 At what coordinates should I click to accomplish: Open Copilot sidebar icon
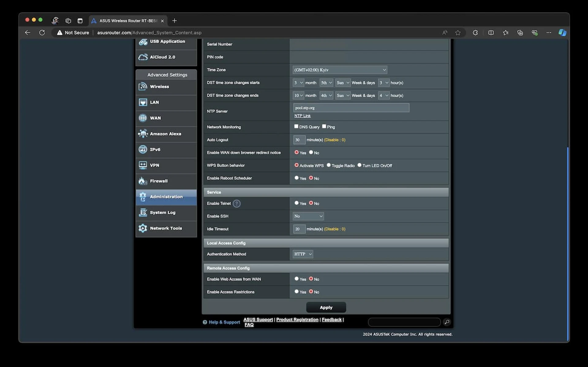pos(562,32)
